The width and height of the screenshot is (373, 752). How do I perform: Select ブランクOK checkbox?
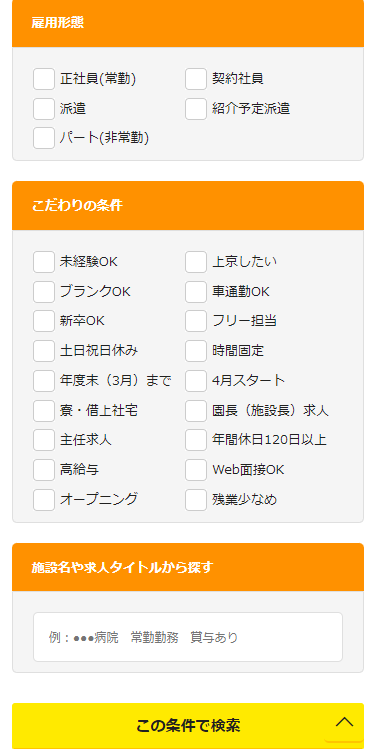(44, 292)
